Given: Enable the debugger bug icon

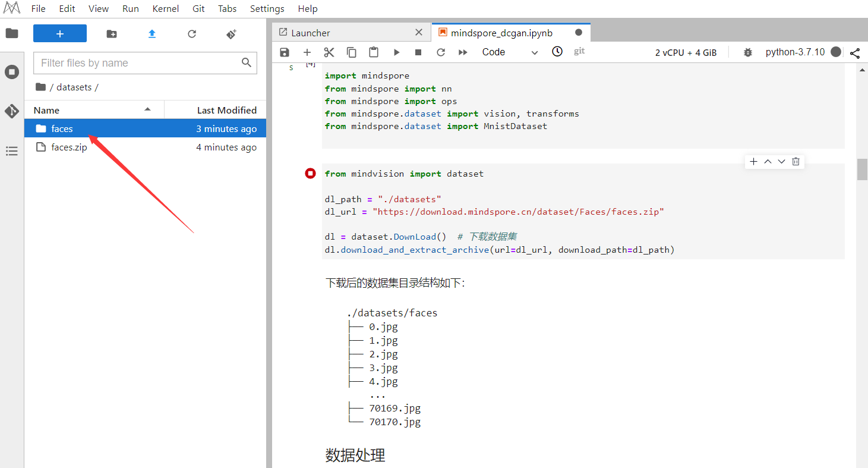Looking at the screenshot, I should click(748, 52).
